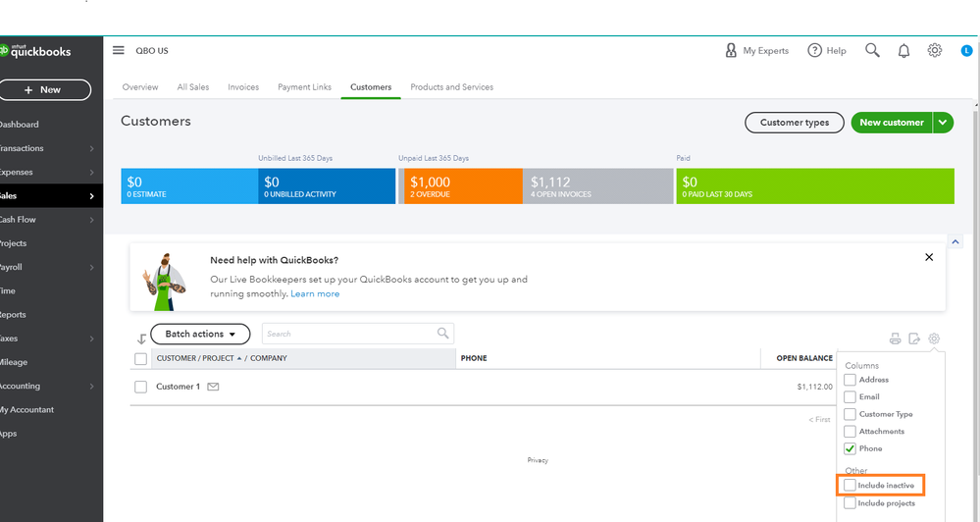The image size is (980, 522).
Task: Open the notifications bell icon
Action: click(903, 51)
